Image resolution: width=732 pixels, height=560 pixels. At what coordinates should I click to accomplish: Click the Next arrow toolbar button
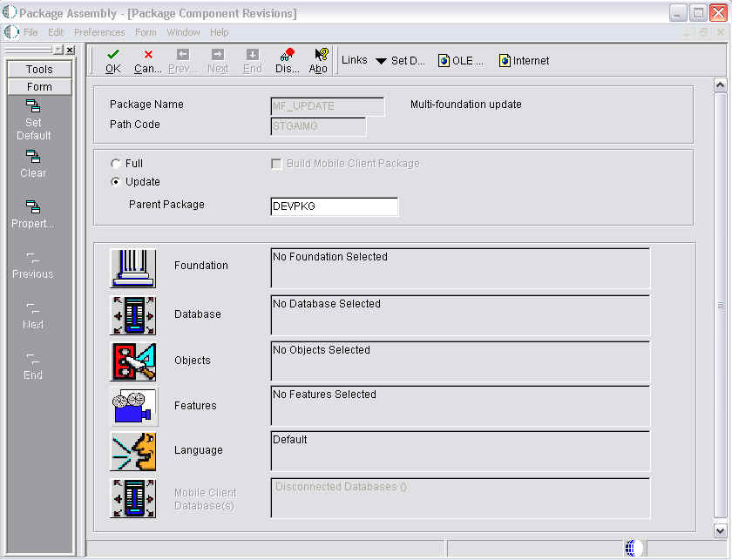click(218, 61)
